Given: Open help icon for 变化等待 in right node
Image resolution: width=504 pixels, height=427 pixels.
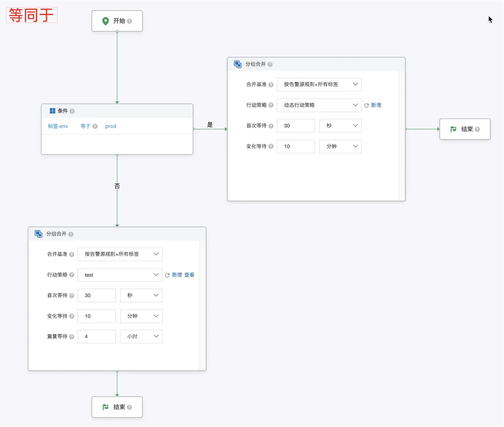Looking at the screenshot, I should pyautogui.click(x=271, y=146).
